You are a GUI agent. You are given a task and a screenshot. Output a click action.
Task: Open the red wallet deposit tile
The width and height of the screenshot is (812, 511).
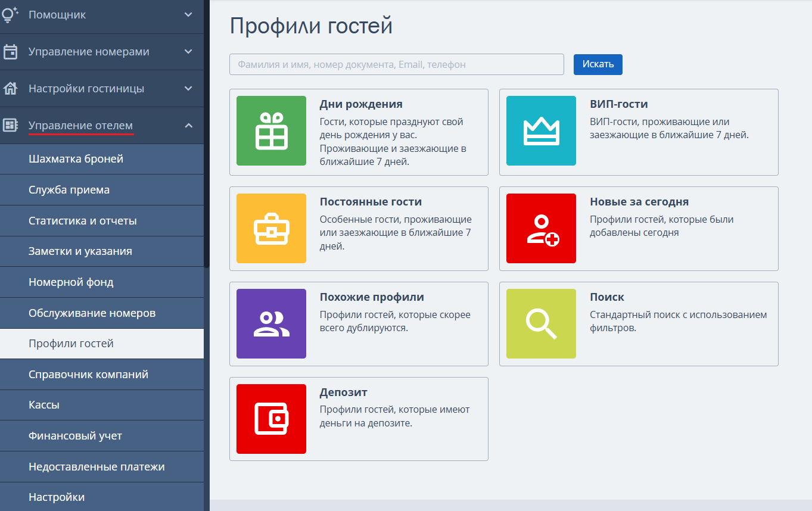(271, 419)
